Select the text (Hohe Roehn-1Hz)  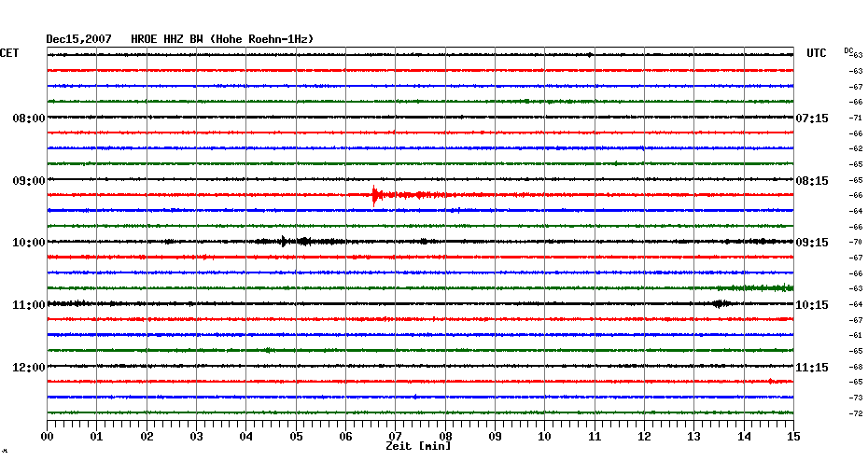tap(262, 39)
